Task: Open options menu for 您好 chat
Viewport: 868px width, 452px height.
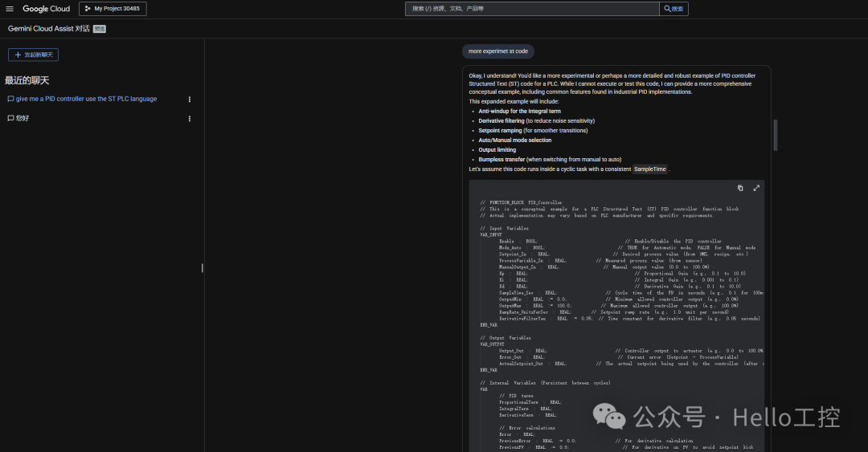Action: (x=190, y=119)
